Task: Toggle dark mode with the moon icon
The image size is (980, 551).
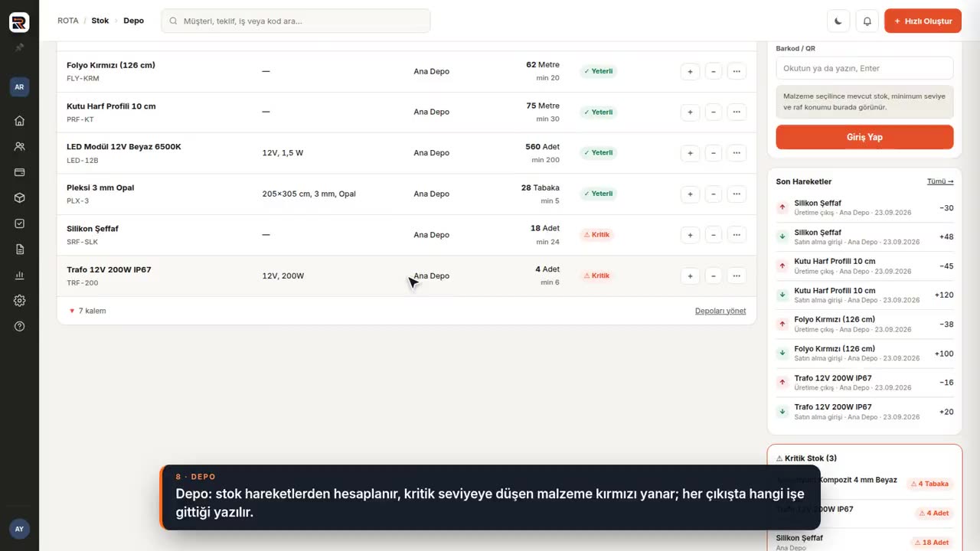Action: 838,21
